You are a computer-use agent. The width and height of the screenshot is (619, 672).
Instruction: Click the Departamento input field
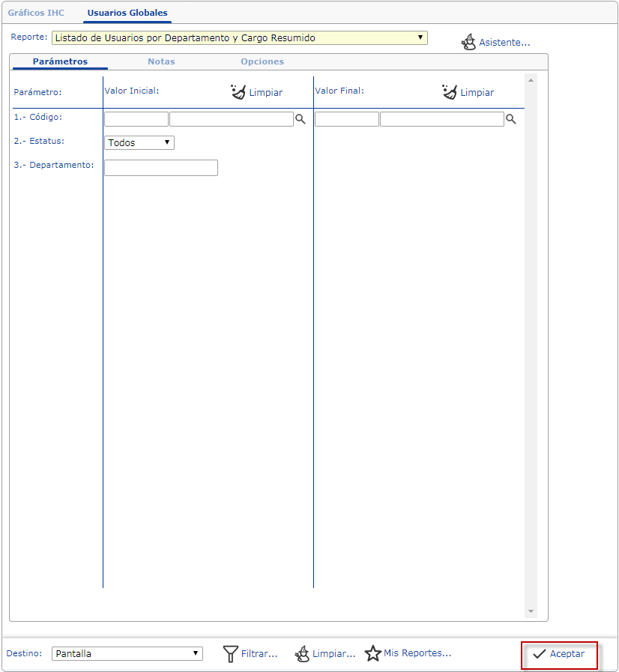click(161, 168)
